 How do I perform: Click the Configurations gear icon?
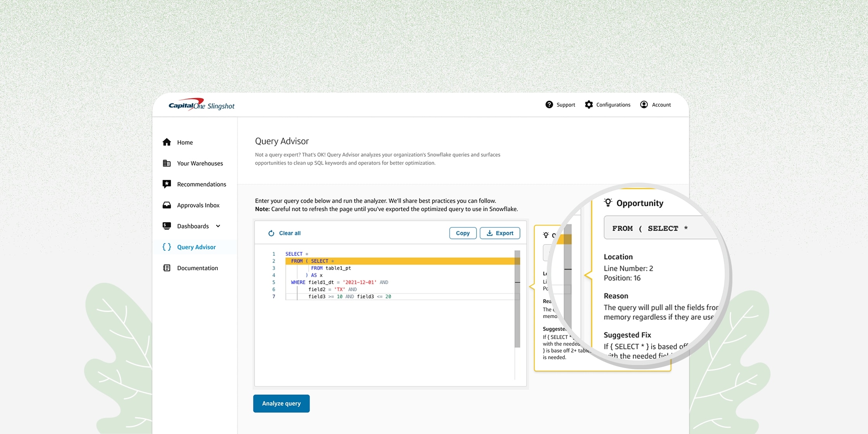(x=589, y=105)
